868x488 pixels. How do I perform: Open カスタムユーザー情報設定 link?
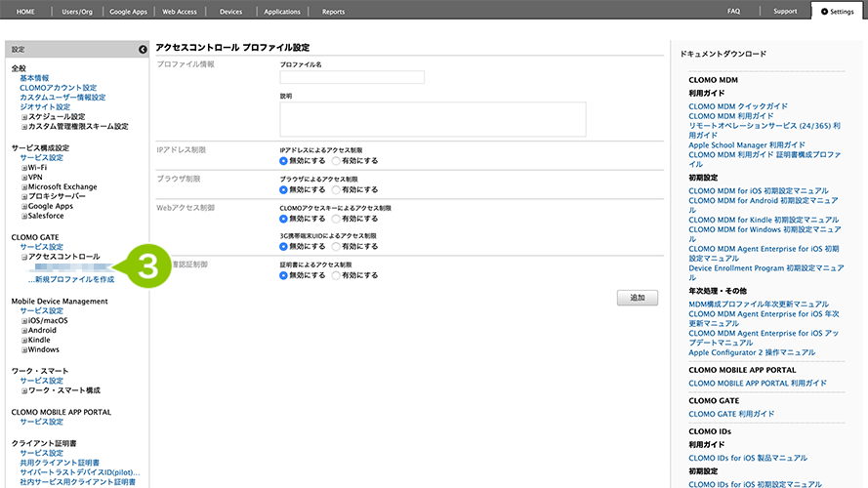62,98
